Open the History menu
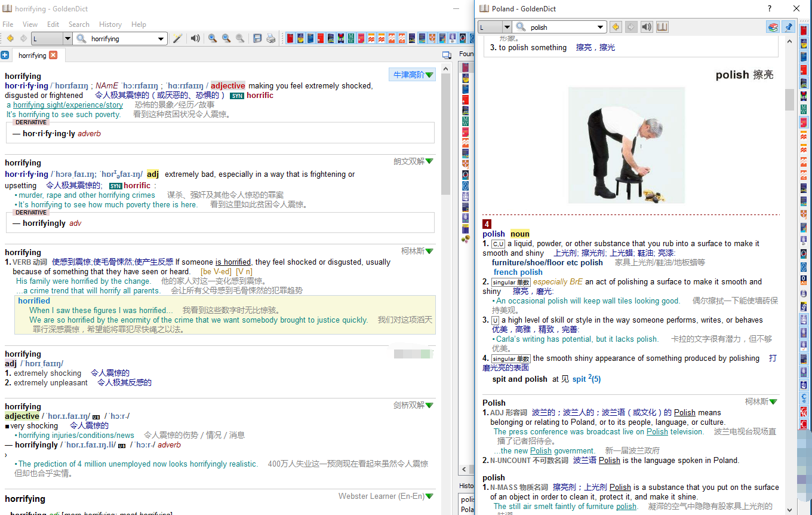 pyautogui.click(x=110, y=24)
